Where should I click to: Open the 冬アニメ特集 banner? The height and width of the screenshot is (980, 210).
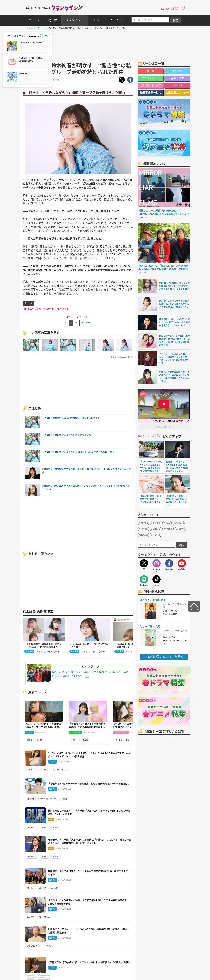tap(164, 143)
